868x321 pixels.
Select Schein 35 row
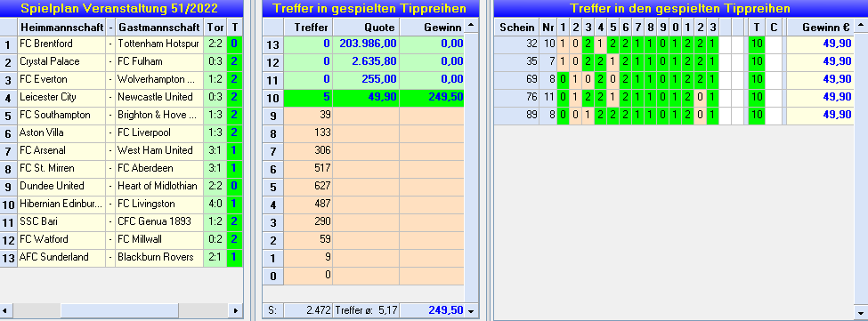[674, 62]
